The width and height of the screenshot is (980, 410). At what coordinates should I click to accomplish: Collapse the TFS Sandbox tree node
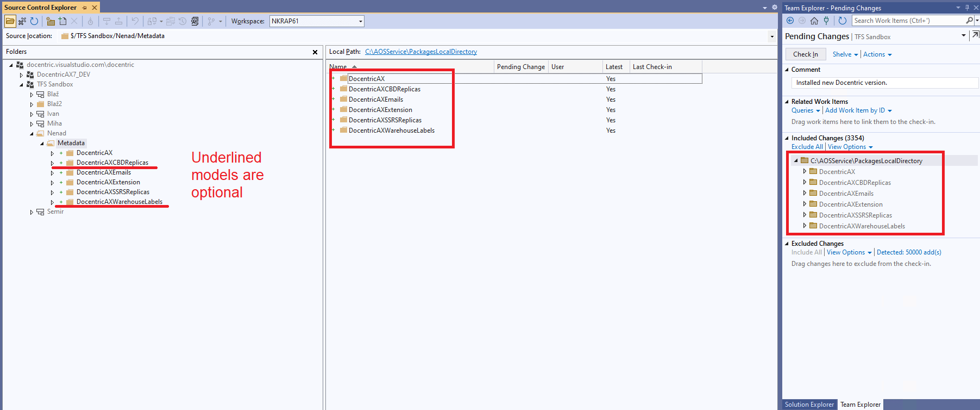[x=21, y=85]
